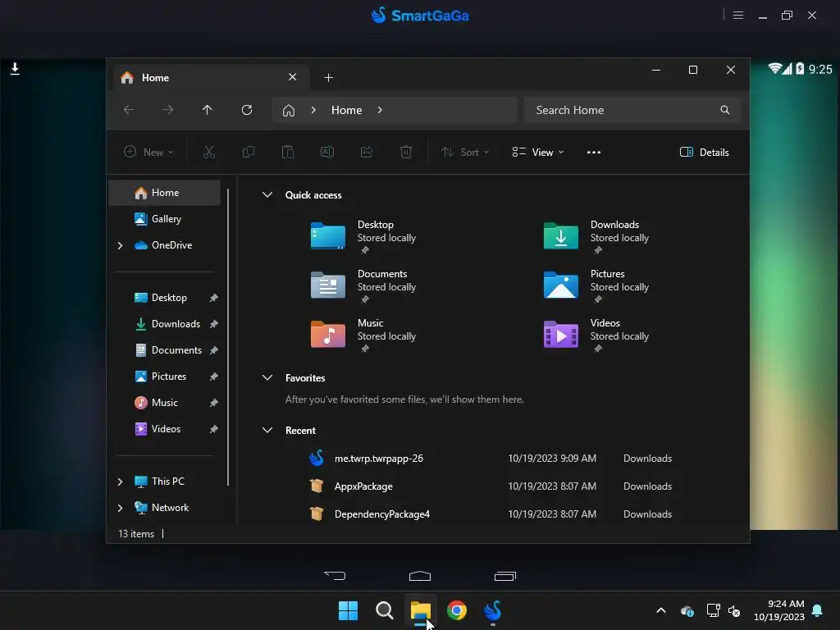Select Network in the navigation pane
This screenshot has height=630, width=840.
point(164,507)
